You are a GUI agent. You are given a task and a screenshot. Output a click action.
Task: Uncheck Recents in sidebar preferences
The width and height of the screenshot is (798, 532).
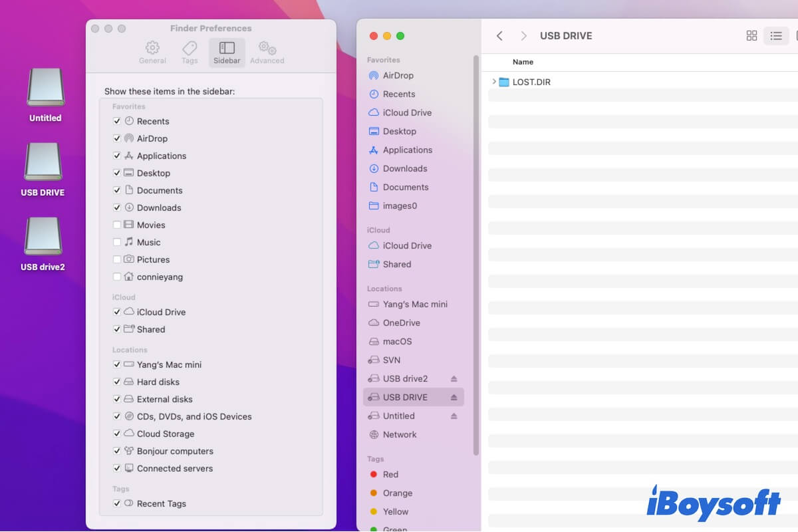(x=118, y=121)
